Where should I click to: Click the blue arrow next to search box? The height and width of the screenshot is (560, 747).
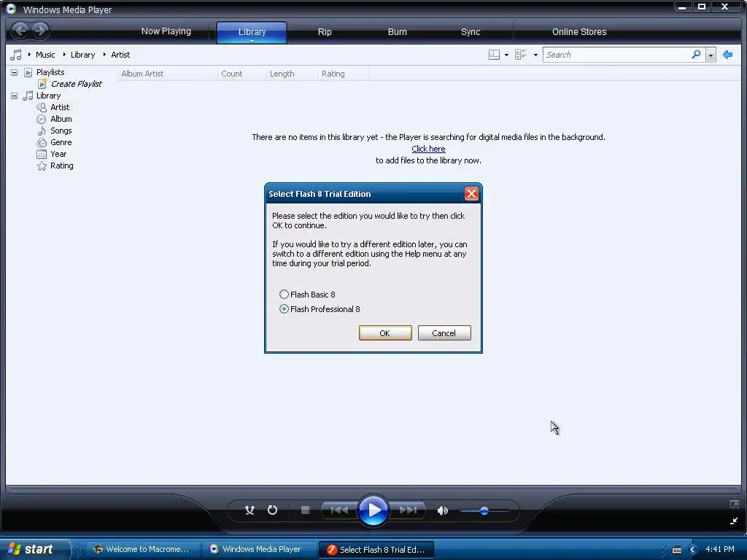727,55
